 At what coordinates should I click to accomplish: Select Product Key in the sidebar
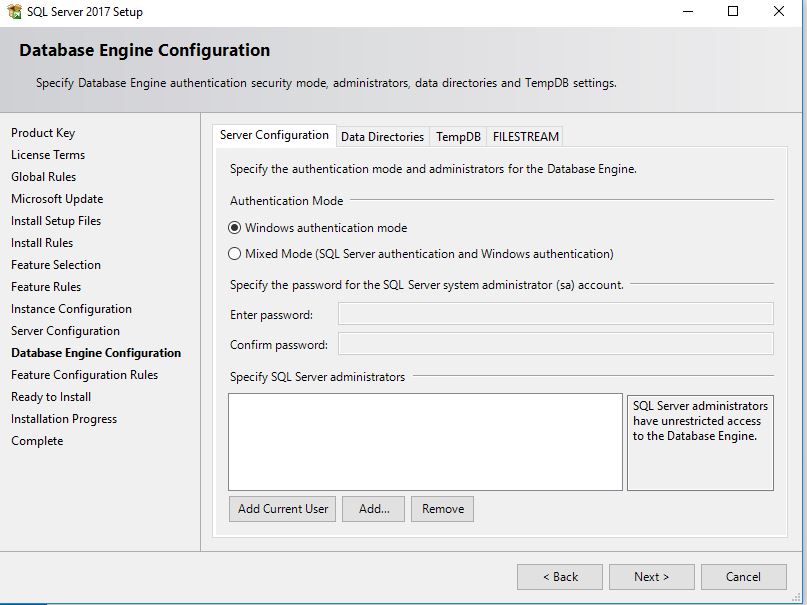(43, 132)
